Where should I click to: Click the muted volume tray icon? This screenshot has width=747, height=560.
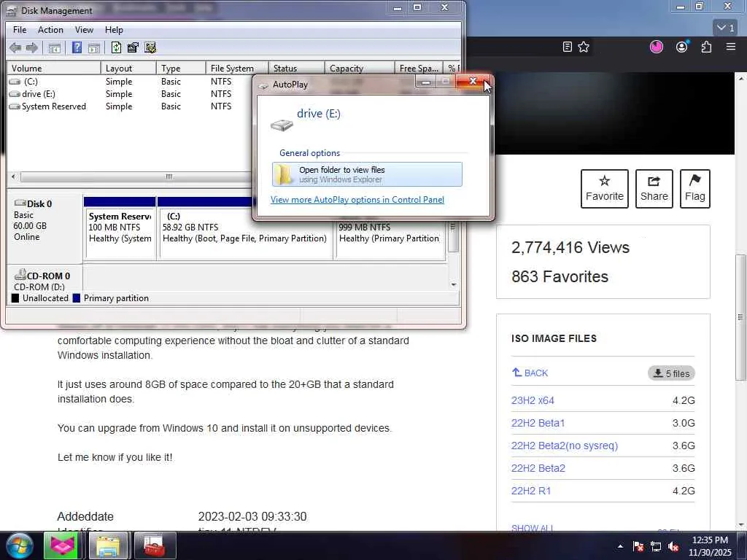click(x=673, y=547)
